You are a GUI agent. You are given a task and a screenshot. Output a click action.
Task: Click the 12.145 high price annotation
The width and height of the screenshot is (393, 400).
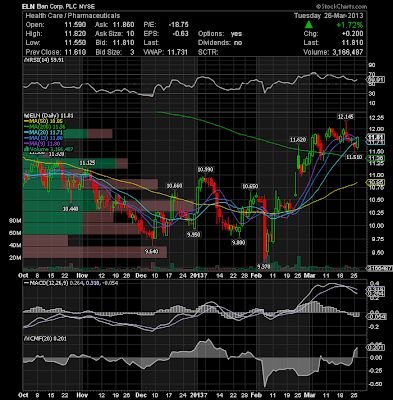point(345,117)
